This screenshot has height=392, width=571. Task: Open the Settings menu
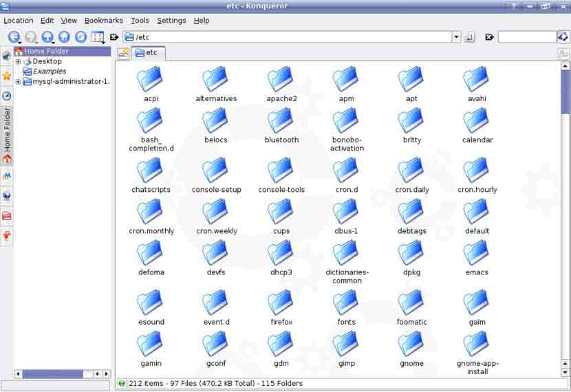click(171, 21)
